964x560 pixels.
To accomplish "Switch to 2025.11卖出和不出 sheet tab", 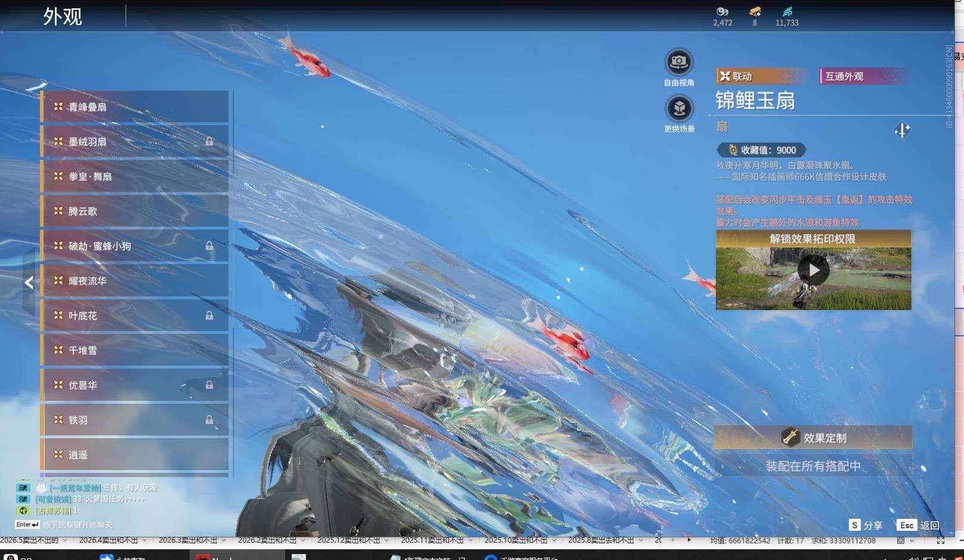I will point(432,540).
